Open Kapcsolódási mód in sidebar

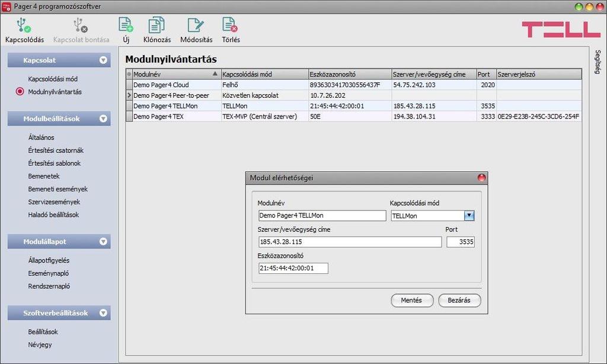point(53,79)
